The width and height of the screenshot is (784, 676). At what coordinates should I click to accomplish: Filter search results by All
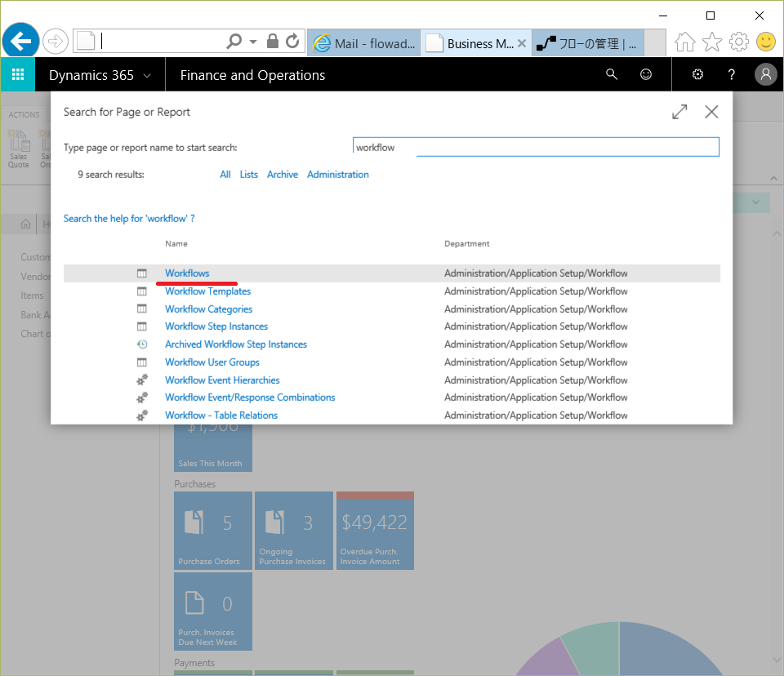tap(225, 175)
